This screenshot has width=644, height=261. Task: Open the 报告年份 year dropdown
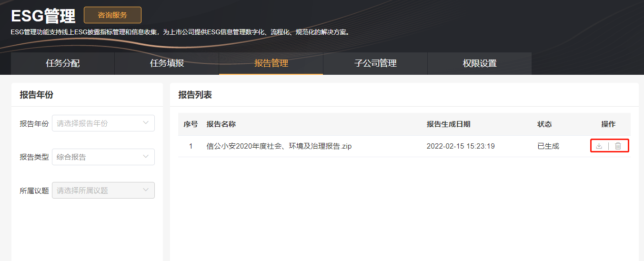(103, 123)
